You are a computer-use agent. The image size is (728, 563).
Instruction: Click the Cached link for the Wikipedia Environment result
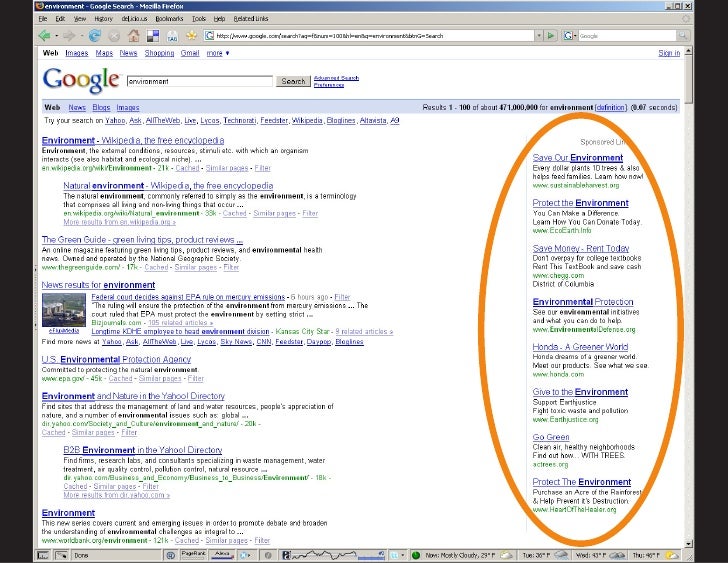[187, 168]
